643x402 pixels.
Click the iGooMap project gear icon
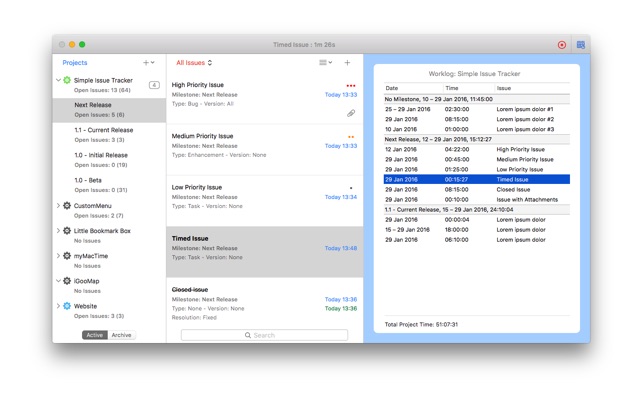(x=67, y=281)
